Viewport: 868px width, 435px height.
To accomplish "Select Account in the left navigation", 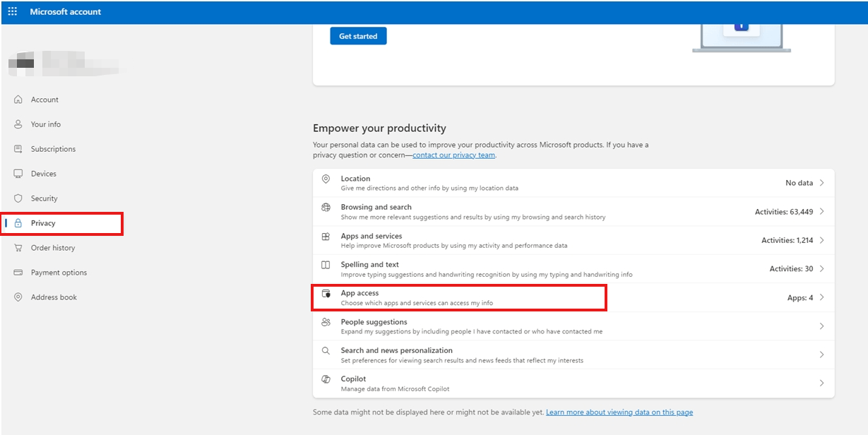I will 45,100.
